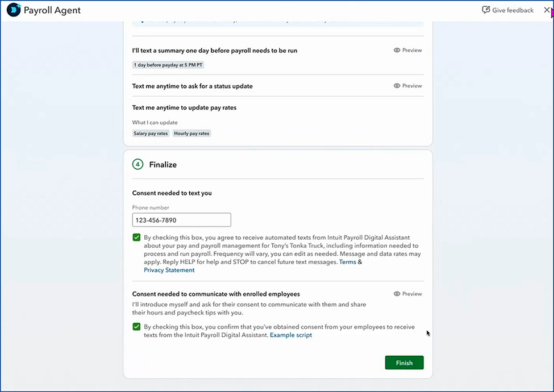Click the step 4 circle icon

pos(138,165)
